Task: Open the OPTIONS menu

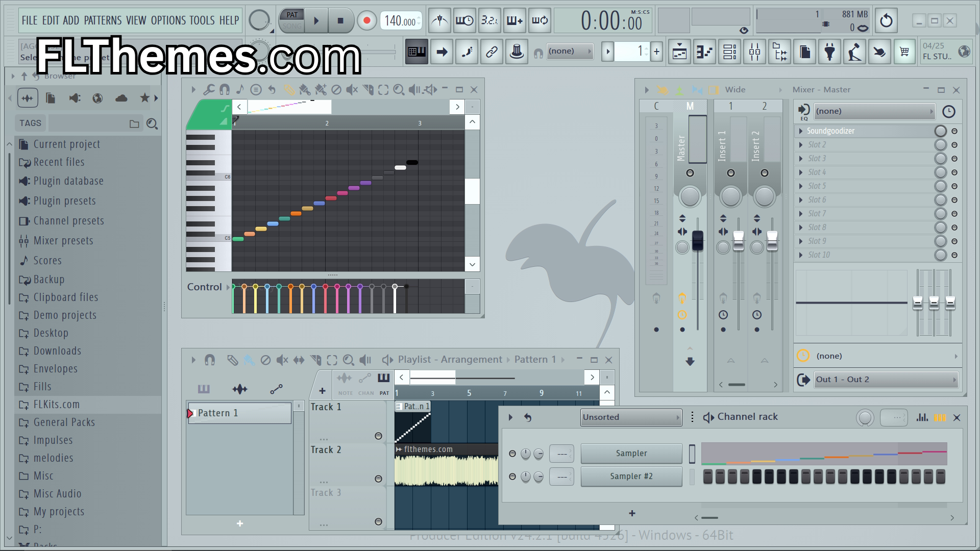Action: coord(168,20)
